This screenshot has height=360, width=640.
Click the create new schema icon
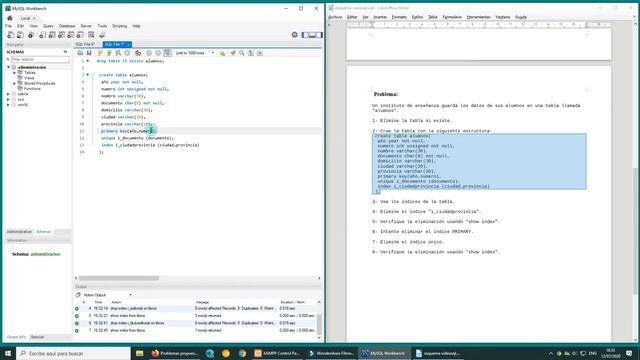pyautogui.click(x=42, y=35)
